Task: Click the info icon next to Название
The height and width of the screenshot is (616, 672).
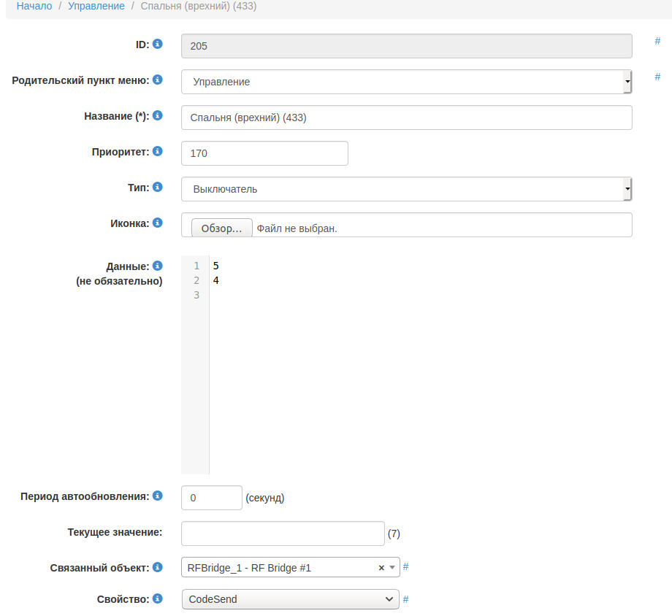Action: [x=157, y=115]
